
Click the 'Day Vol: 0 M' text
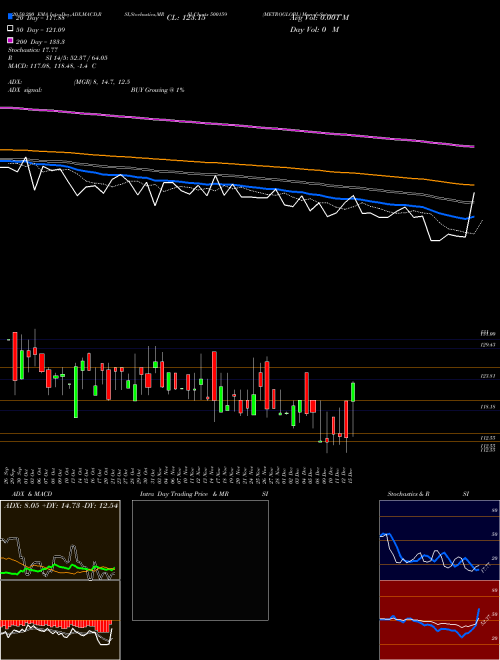tap(314, 30)
